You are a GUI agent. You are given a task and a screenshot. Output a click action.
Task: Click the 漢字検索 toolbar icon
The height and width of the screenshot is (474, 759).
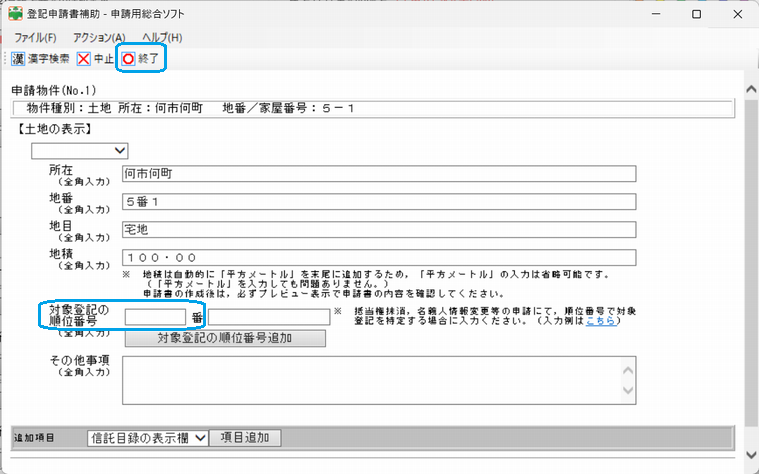[18, 59]
